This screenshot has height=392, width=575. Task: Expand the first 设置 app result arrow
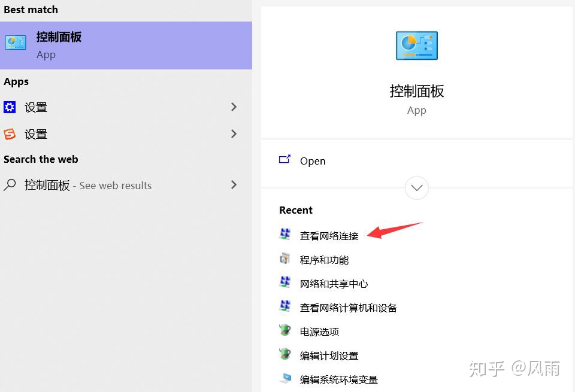[234, 107]
